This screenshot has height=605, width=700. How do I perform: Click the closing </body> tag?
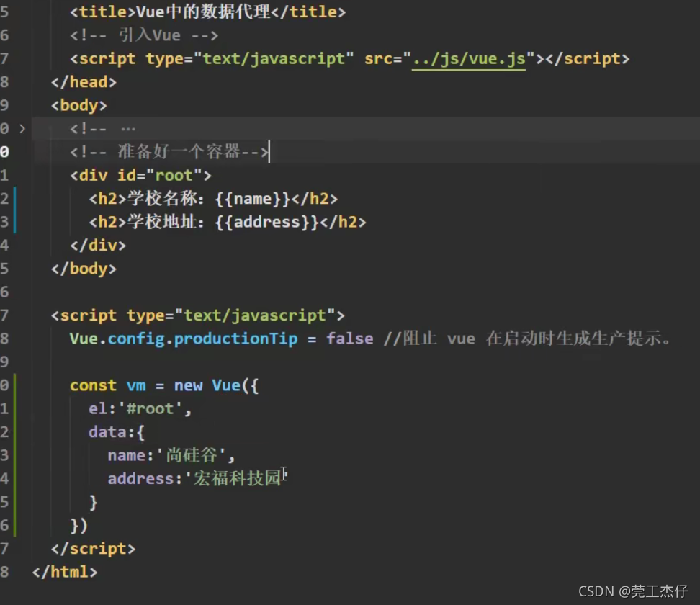pyautogui.click(x=84, y=269)
